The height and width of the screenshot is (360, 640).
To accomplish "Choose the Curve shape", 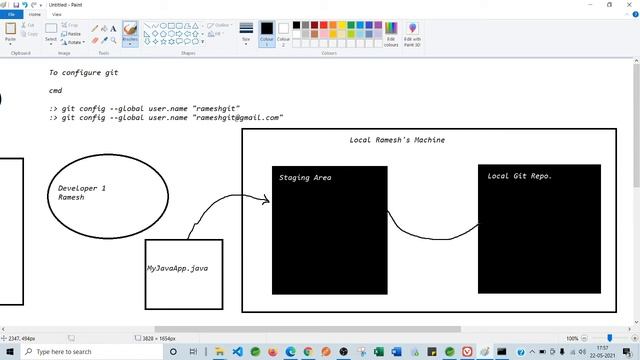I will pos(155,26).
